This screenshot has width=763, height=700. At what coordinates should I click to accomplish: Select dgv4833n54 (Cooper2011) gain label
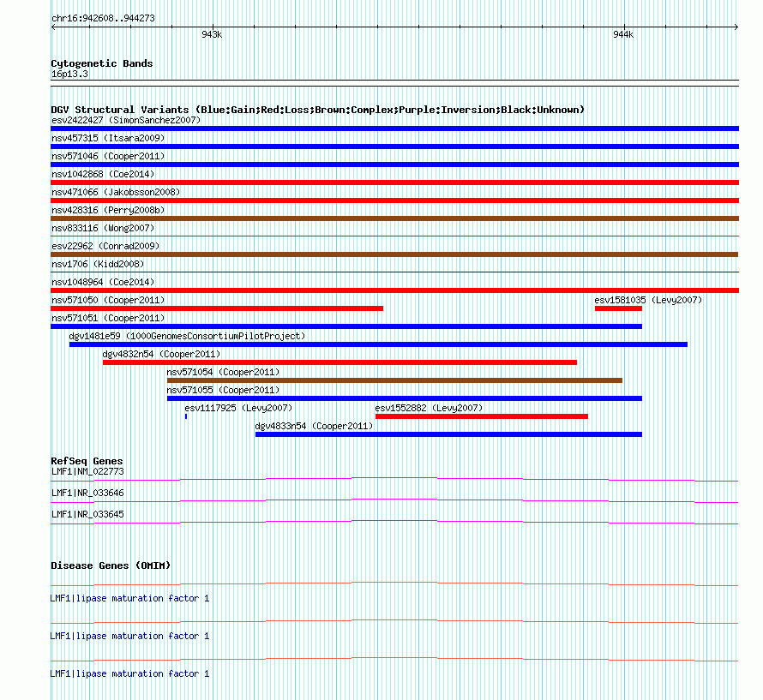pyautogui.click(x=315, y=426)
